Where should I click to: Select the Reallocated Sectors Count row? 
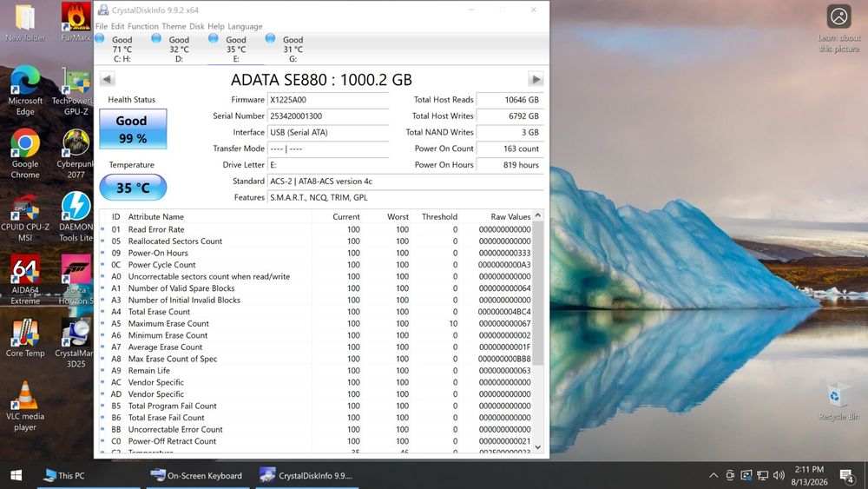click(x=316, y=241)
